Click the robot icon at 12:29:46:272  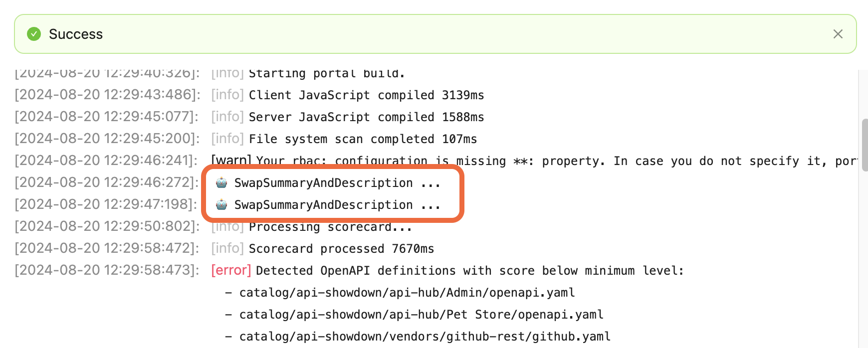[221, 182]
